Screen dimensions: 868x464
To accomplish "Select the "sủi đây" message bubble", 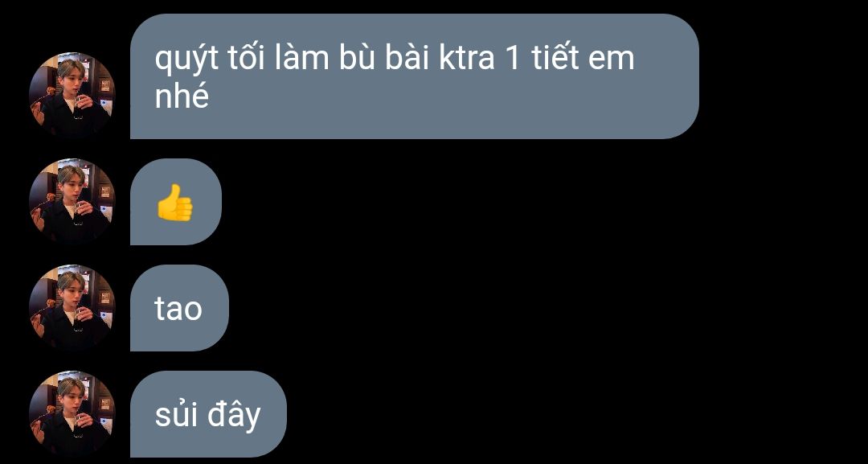I will point(209,414).
